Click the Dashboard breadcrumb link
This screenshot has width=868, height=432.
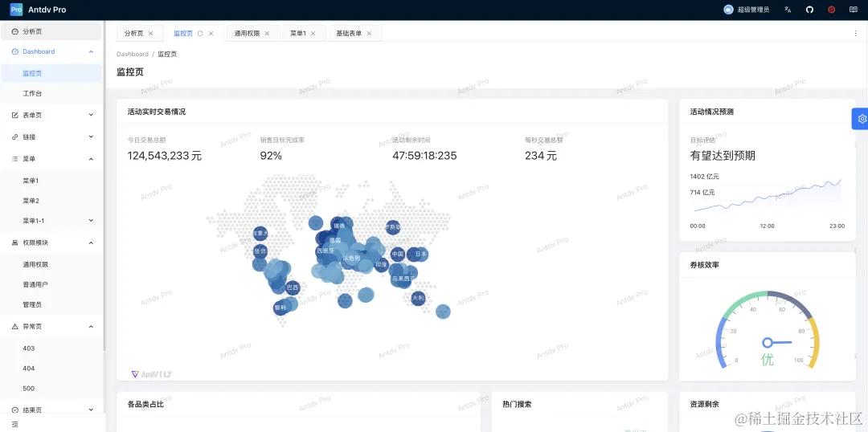tap(133, 55)
